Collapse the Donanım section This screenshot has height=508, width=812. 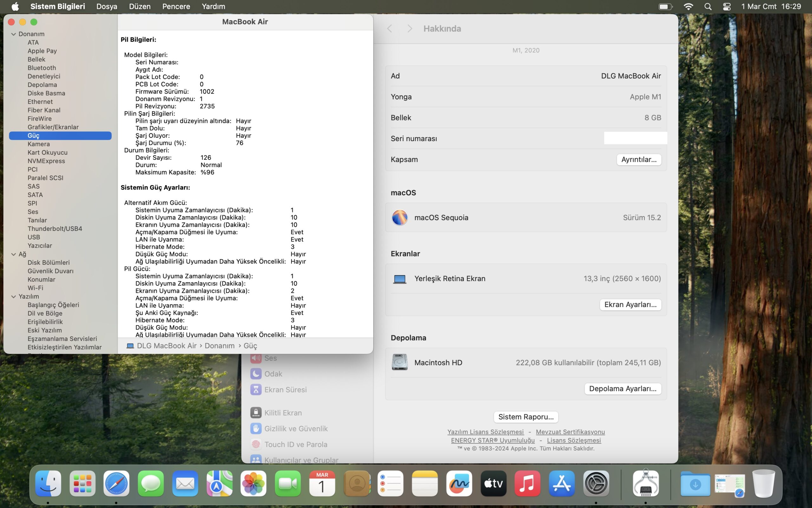(x=13, y=34)
